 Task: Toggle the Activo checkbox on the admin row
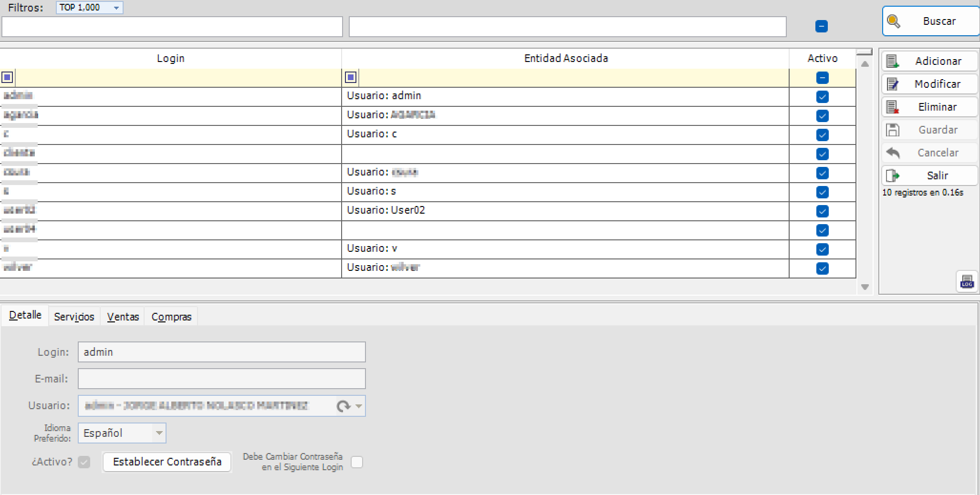(x=822, y=97)
